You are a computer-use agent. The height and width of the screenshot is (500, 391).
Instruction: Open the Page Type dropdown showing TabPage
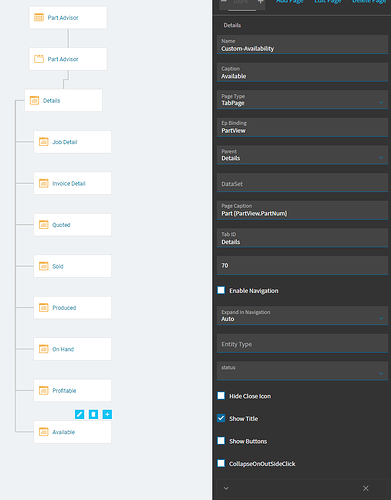(302, 100)
